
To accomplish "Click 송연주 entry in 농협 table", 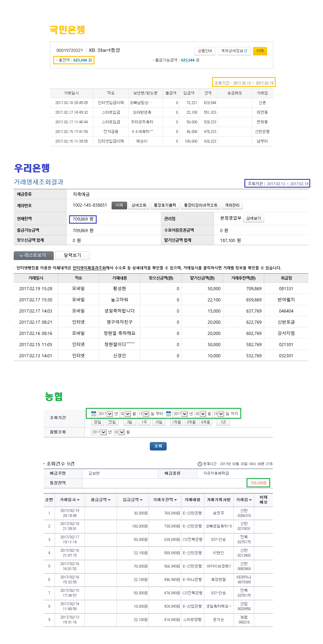I will [219, 513].
